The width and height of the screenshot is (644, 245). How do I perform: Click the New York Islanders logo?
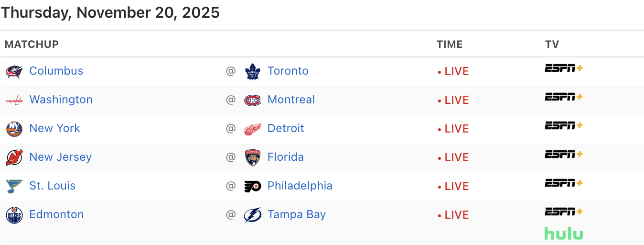click(14, 129)
